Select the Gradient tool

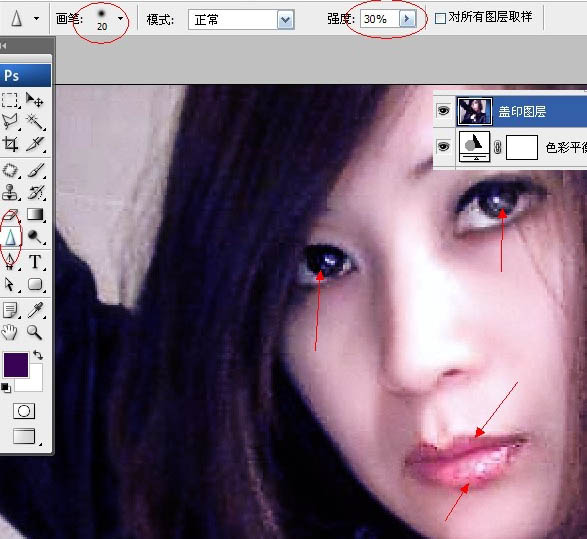[x=35, y=215]
